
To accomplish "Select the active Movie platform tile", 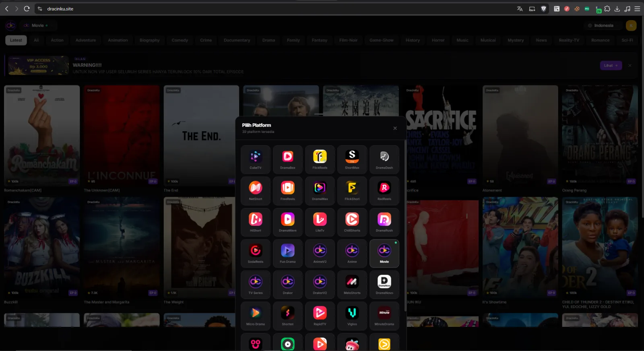I will 384,254.
